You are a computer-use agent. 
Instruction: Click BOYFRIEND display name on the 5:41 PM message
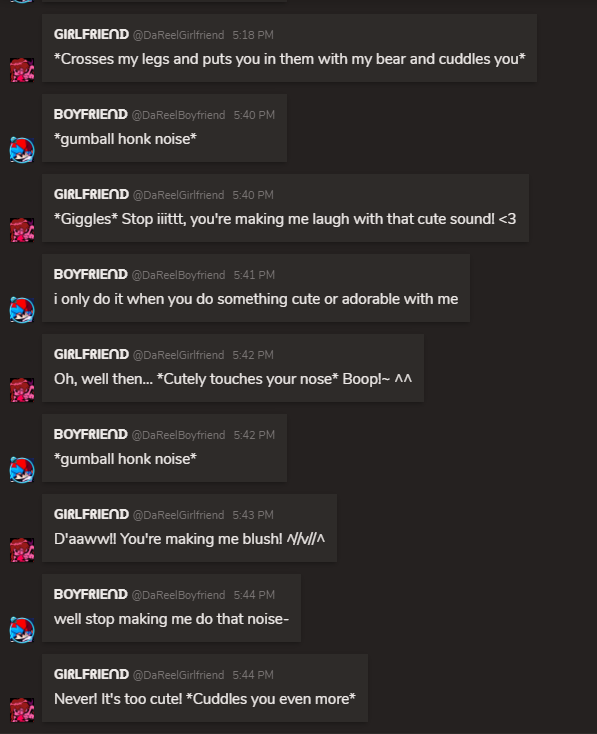pos(91,274)
